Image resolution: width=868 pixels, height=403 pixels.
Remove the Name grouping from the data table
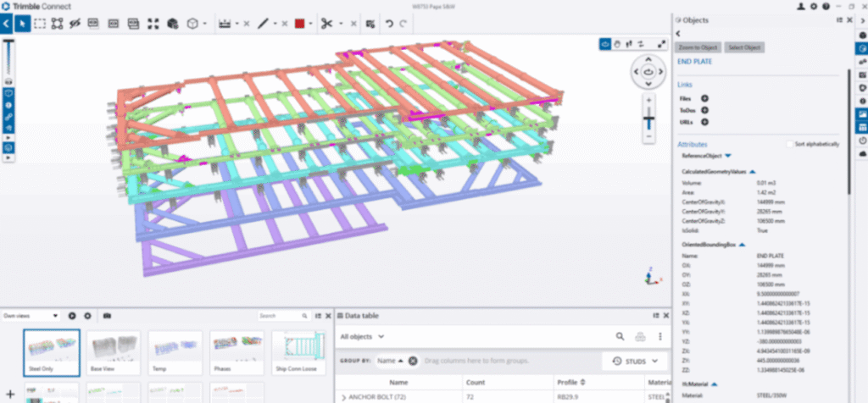pos(413,361)
